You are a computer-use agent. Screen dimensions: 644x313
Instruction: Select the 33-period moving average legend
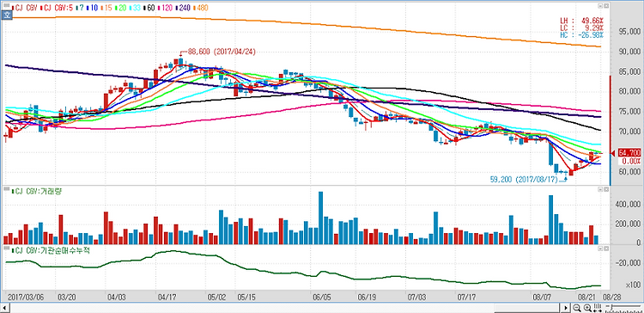pos(135,8)
